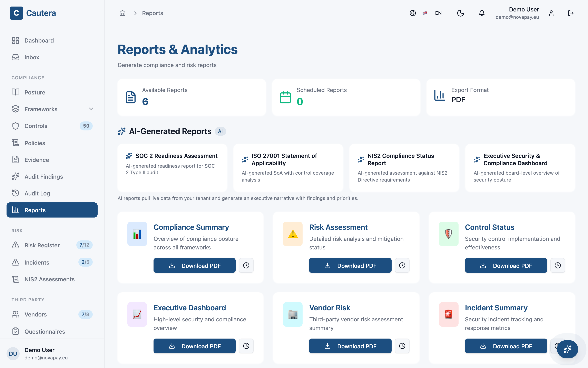Viewport: 588px width, 368px height.
Task: Click the Incident Summary siren icon
Action: point(449,314)
